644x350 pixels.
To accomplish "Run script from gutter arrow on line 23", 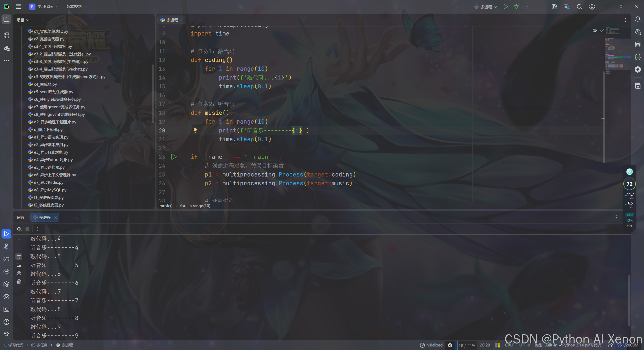I will pos(174,157).
